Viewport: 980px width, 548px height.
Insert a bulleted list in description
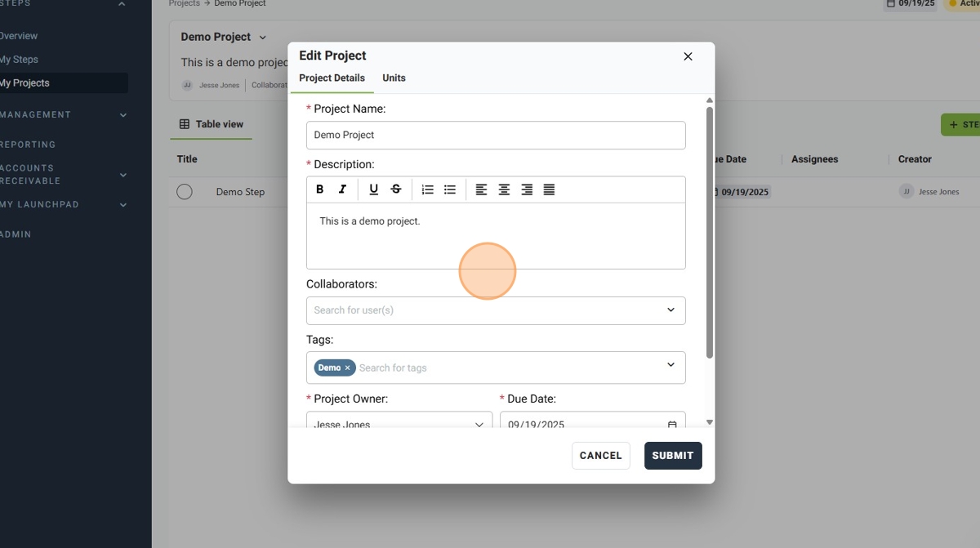coord(450,189)
